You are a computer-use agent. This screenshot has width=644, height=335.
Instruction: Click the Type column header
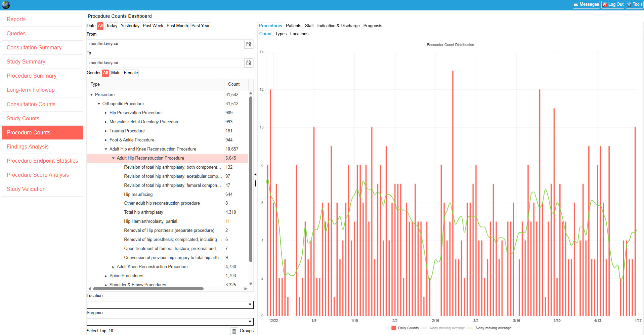(x=156, y=84)
